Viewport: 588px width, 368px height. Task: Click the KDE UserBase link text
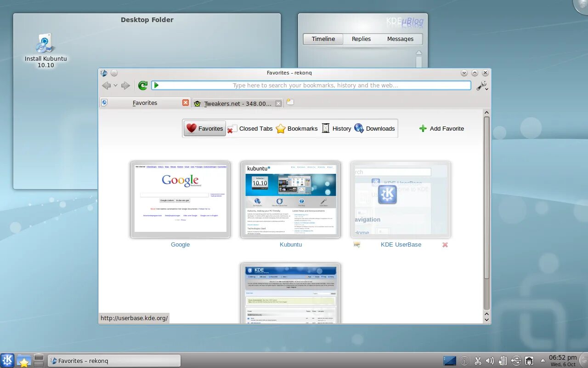tap(401, 245)
